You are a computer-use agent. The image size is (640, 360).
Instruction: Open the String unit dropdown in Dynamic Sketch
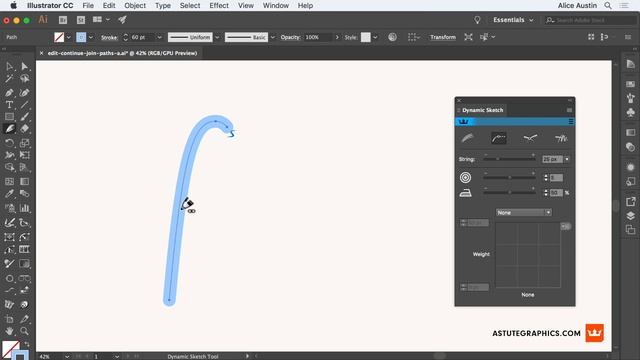click(x=567, y=159)
